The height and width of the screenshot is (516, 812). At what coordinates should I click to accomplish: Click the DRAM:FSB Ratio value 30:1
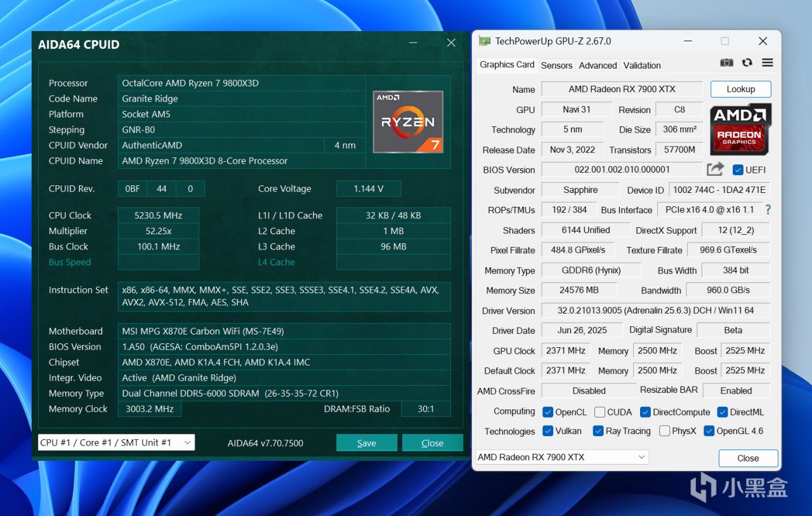click(x=426, y=409)
